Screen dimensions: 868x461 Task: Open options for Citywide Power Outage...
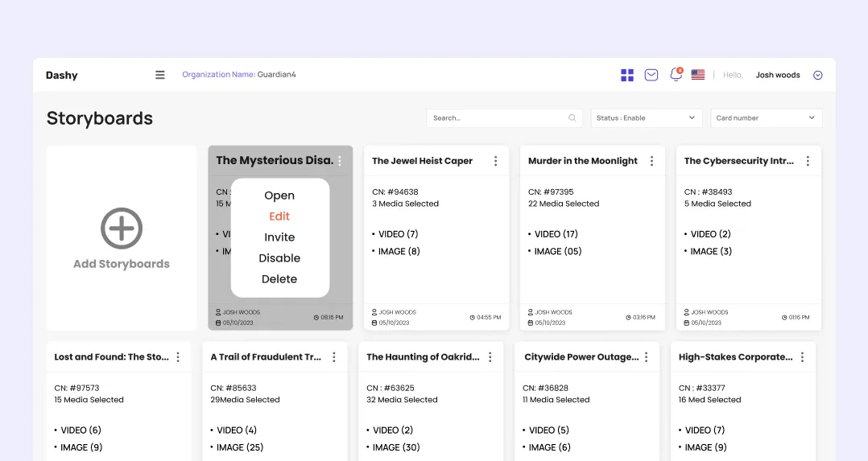646,357
